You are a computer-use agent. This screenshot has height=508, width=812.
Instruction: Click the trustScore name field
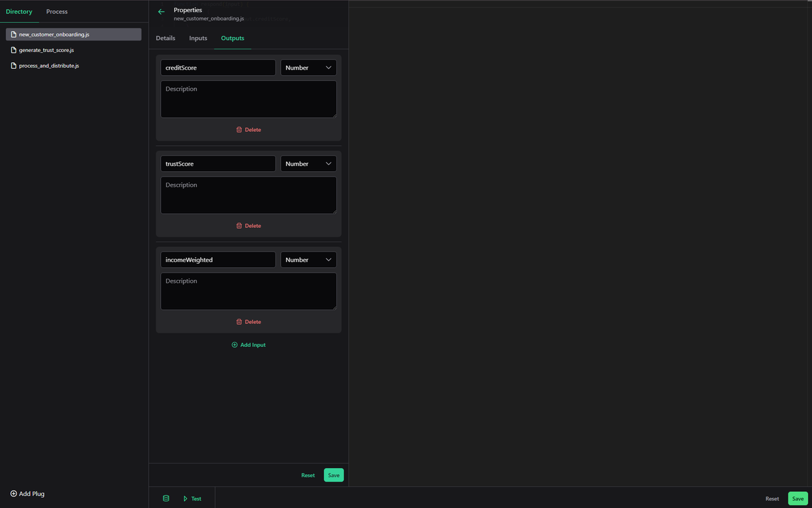click(x=218, y=164)
